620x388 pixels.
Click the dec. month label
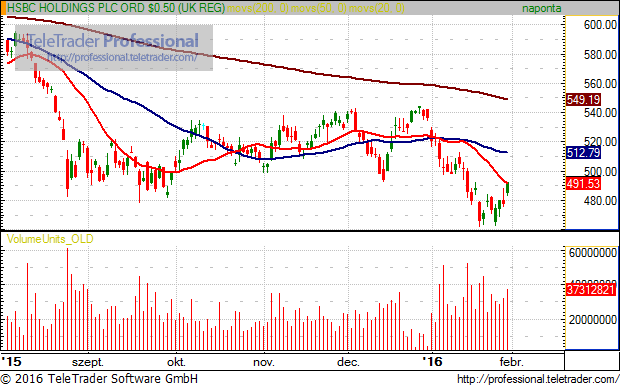tap(348, 362)
